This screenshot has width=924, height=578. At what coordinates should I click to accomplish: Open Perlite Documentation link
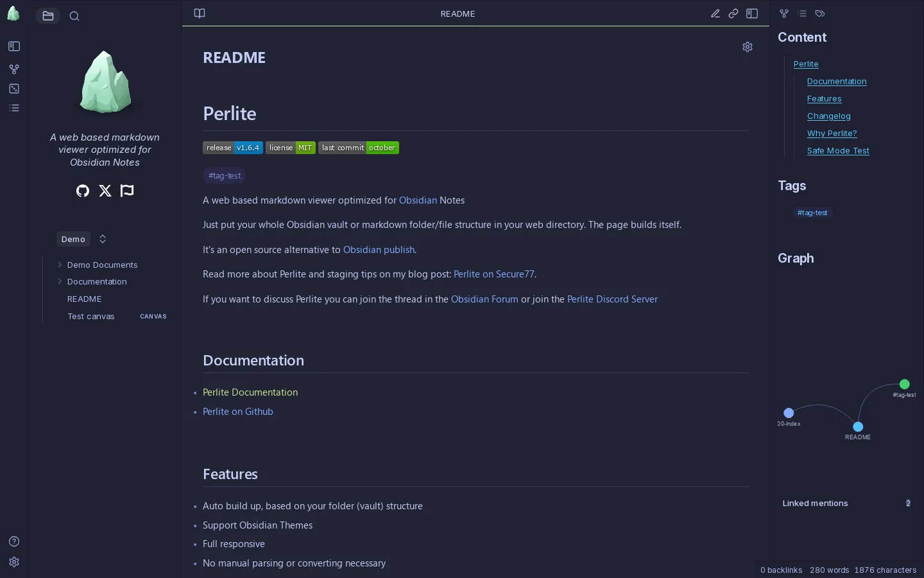250,392
